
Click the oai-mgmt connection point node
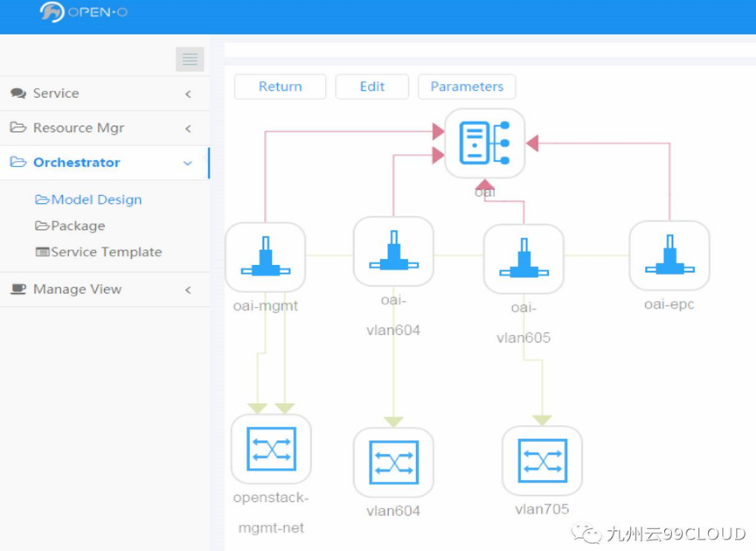tap(265, 257)
